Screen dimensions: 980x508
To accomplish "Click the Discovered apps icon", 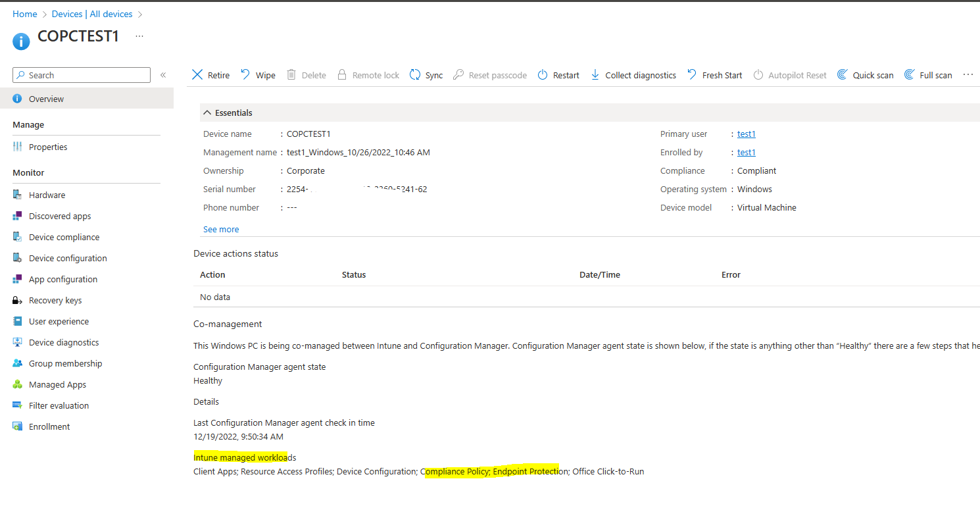I will click(17, 216).
